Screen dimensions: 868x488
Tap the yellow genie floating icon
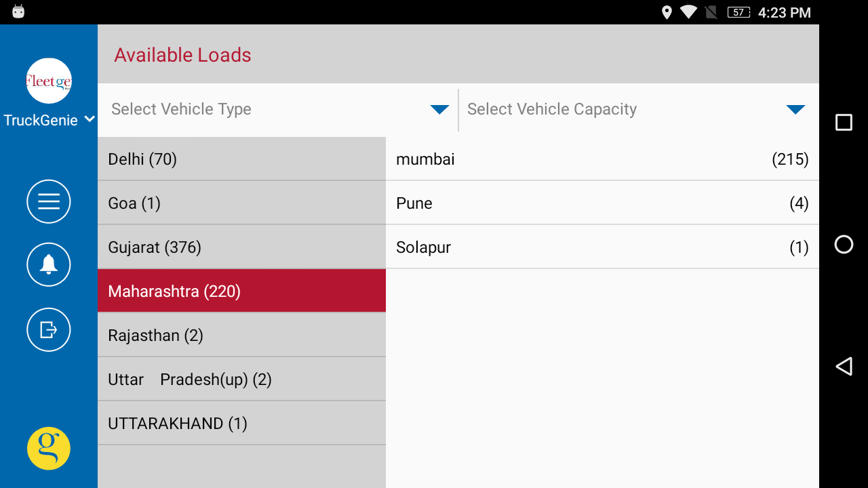click(49, 448)
